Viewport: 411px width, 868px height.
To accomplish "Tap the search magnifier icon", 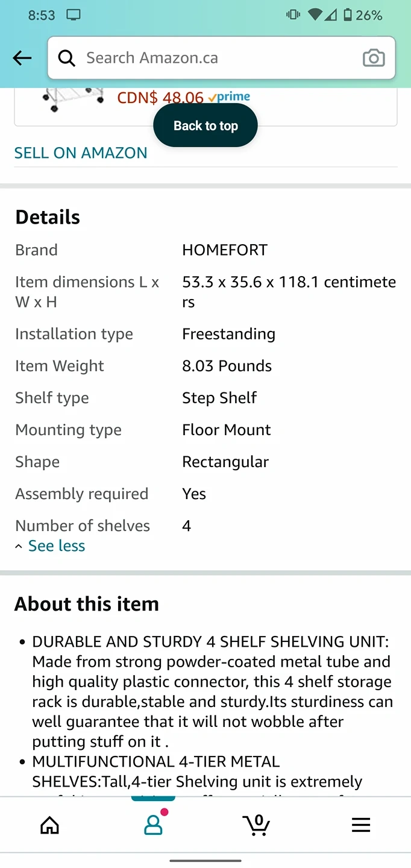I will coord(66,58).
